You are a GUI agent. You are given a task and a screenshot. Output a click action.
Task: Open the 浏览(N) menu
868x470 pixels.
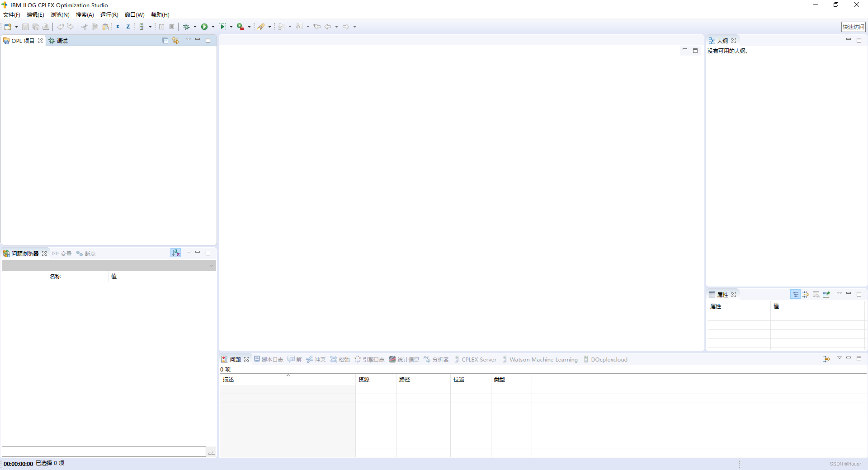(60, 15)
